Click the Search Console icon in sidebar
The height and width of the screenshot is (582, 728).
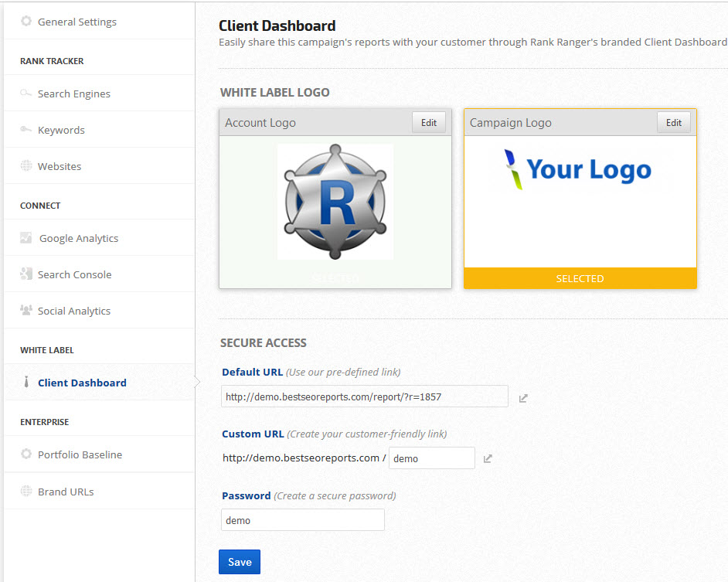26,274
